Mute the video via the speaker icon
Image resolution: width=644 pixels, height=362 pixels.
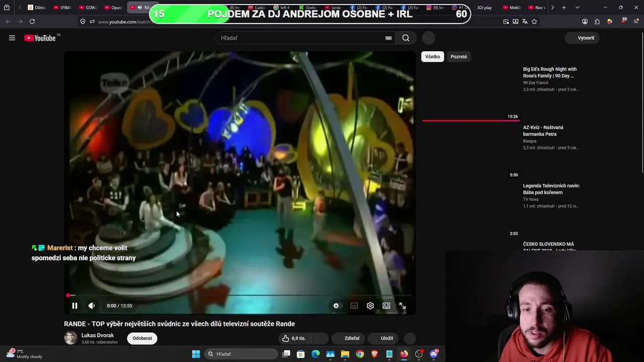click(x=92, y=306)
